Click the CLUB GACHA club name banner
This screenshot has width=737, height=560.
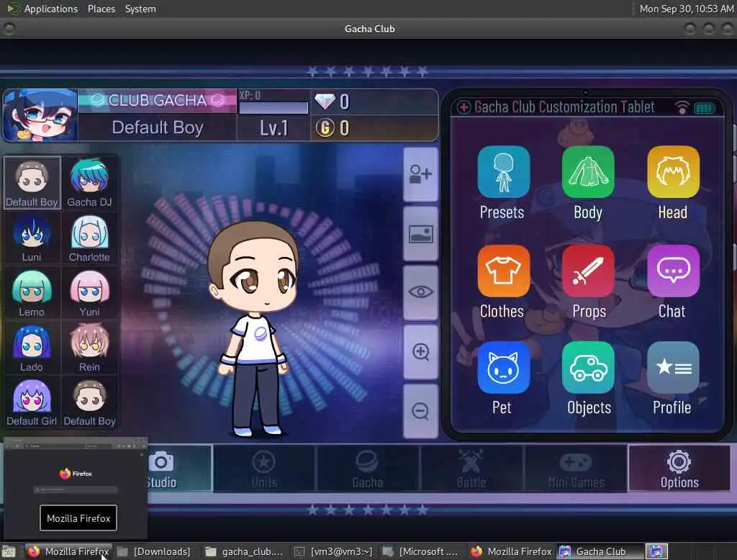pyautogui.click(x=158, y=100)
